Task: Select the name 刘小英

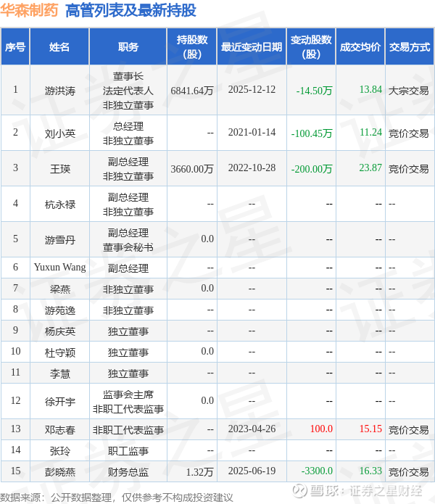Action: tap(59, 133)
